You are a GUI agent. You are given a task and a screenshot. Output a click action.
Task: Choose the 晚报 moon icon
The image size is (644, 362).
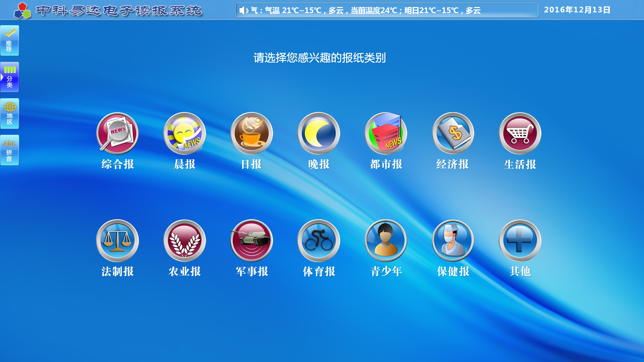(x=319, y=133)
